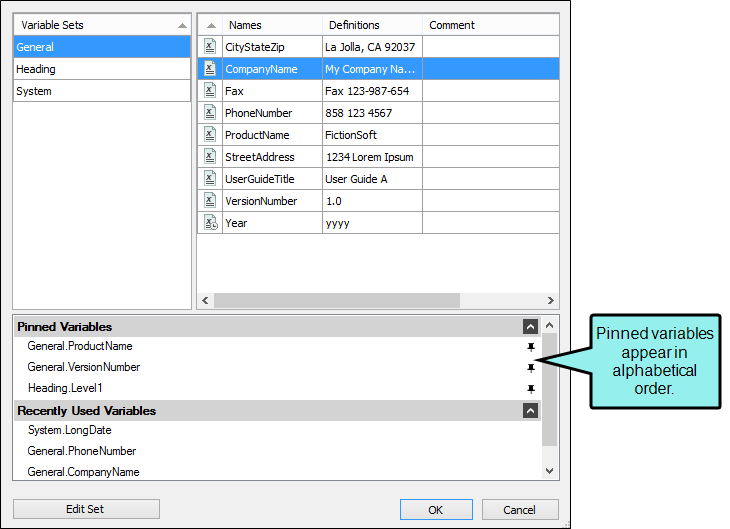Click the Edit Set button
This screenshot has height=529, width=730.
coord(86,509)
